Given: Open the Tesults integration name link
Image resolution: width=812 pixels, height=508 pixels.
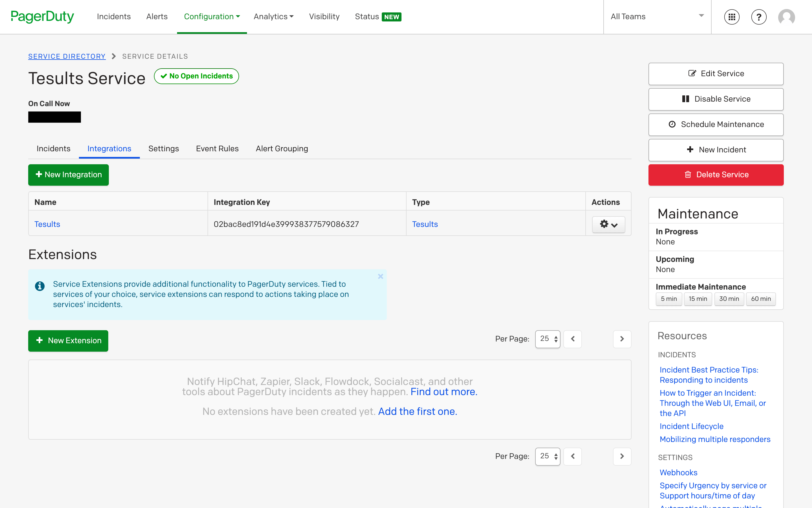Looking at the screenshot, I should click(47, 224).
